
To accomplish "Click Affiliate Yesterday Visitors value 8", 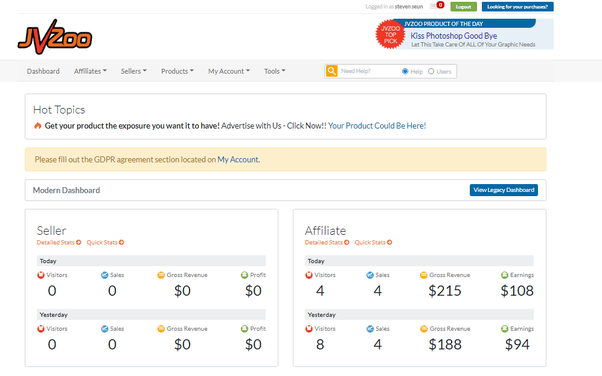I will 320,345.
